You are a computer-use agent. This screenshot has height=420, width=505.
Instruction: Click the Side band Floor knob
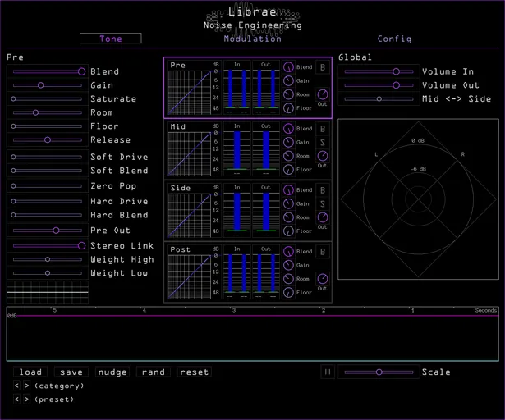(x=288, y=231)
